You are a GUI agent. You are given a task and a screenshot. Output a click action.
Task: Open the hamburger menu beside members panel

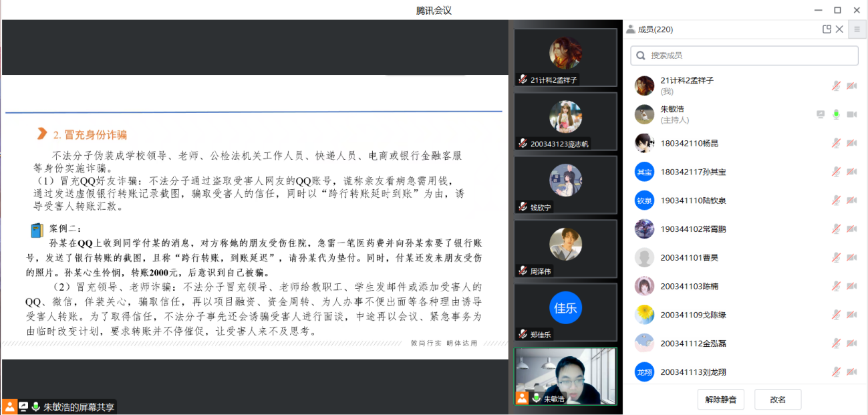click(x=857, y=29)
